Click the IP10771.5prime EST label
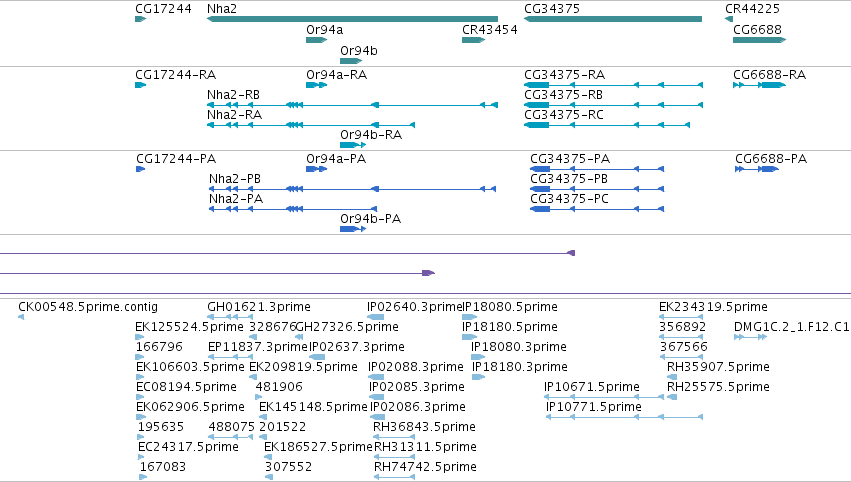Screen dimensions: 851x482 tap(594, 408)
